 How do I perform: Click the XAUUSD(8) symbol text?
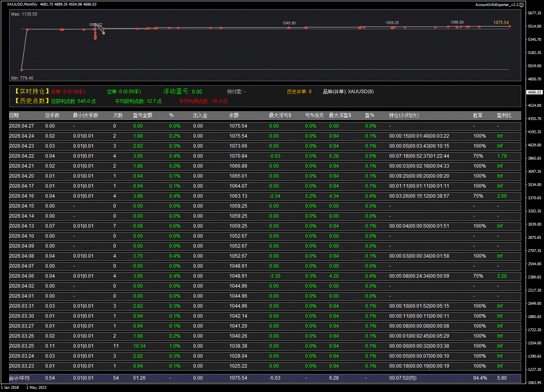point(361,92)
